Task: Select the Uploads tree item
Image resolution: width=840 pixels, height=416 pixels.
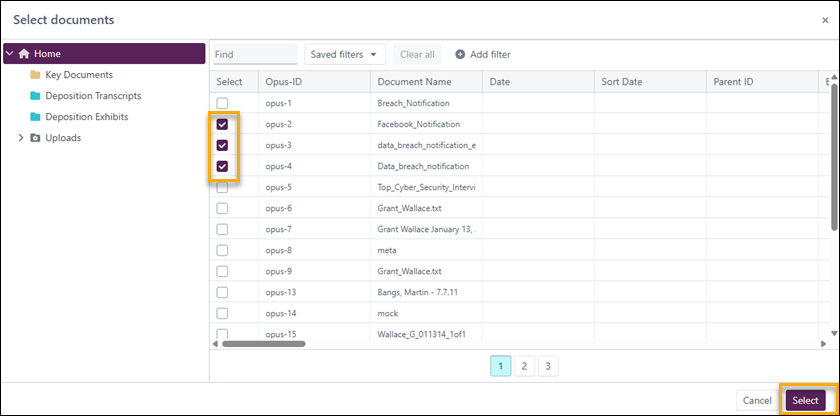Action: 63,138
